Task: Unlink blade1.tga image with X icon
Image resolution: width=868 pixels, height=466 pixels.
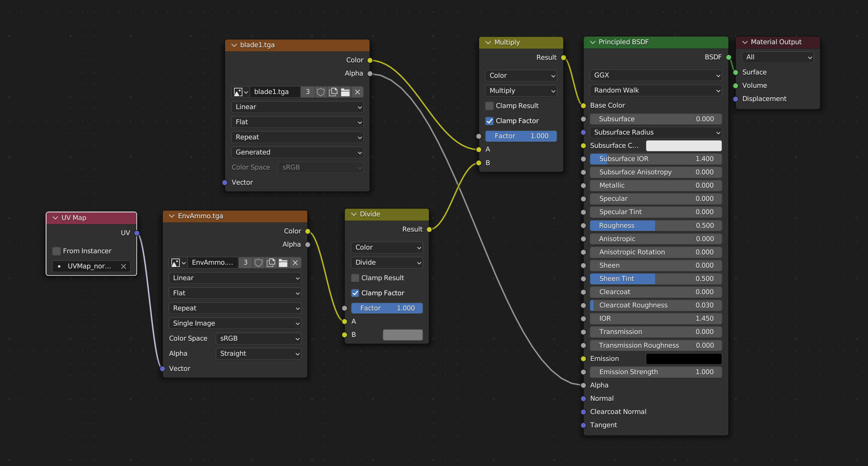Action: click(x=357, y=92)
